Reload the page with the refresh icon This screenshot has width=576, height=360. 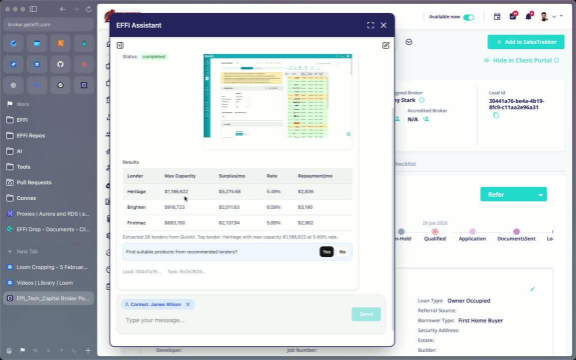tap(89, 9)
